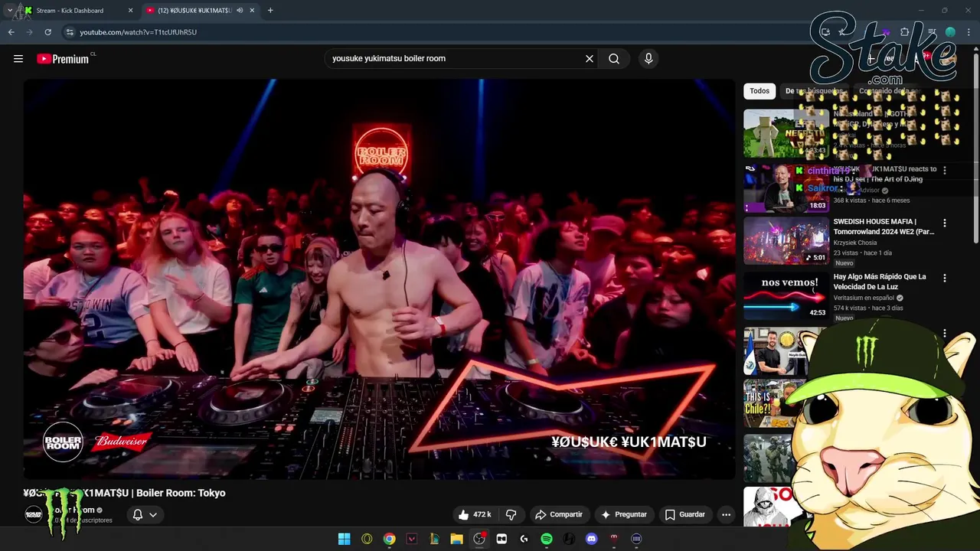
Task: Click the video title Boiler Room: Tokyo
Action: coord(124,493)
